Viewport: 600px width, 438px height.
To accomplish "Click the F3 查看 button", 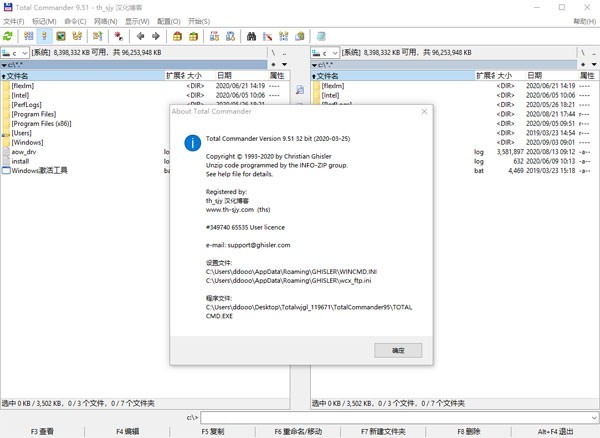I will point(42,431).
